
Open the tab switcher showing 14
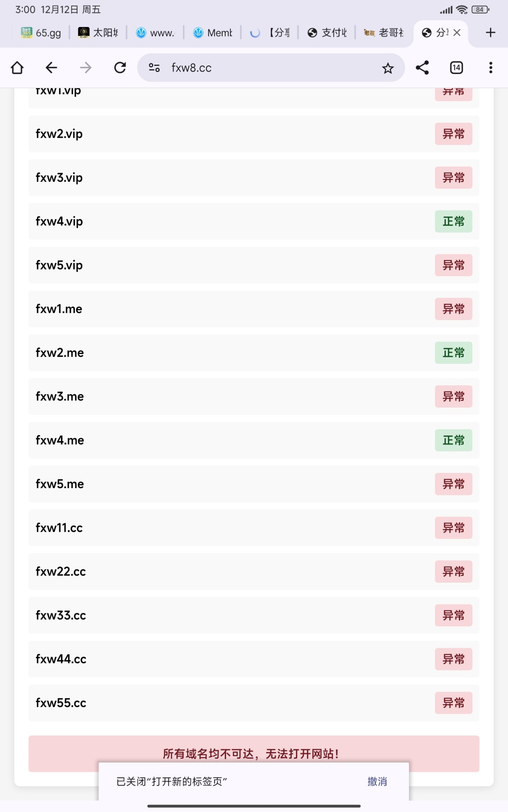(456, 68)
